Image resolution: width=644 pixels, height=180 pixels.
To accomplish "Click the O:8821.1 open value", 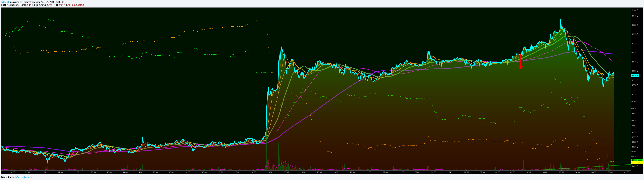I will [x=51, y=5].
